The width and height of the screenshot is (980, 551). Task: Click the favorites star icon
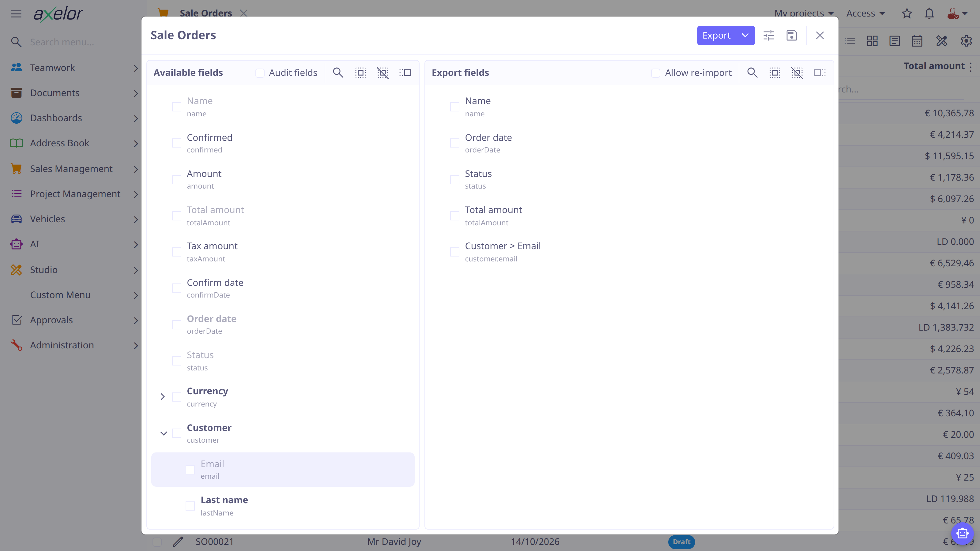pos(907,14)
